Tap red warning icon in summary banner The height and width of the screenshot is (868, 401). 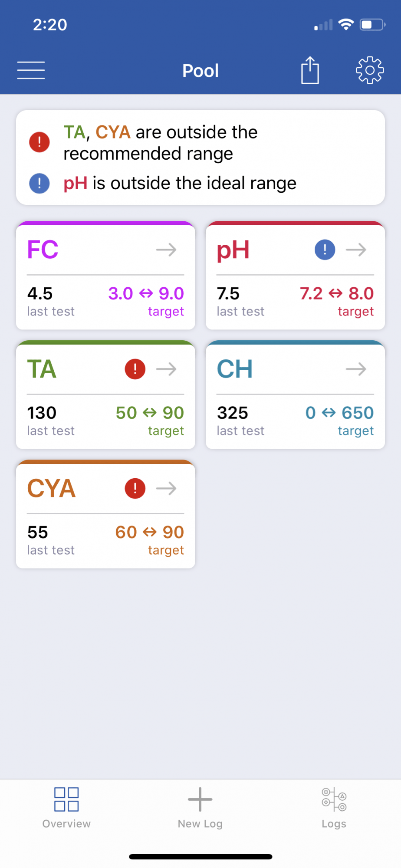pyautogui.click(x=39, y=142)
